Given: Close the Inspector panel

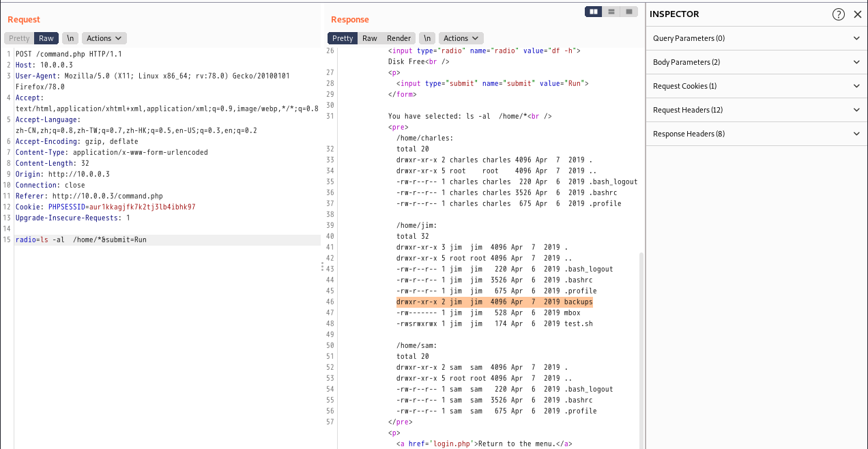Looking at the screenshot, I should [x=858, y=14].
